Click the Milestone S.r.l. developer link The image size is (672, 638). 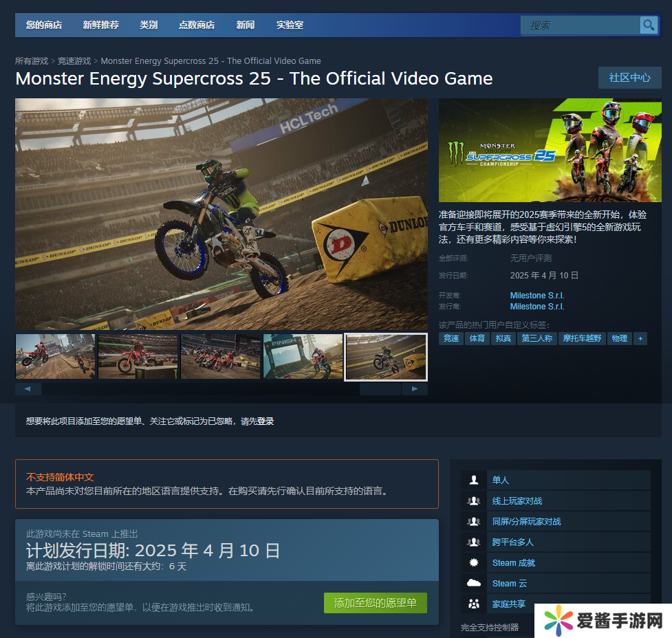tap(536, 296)
